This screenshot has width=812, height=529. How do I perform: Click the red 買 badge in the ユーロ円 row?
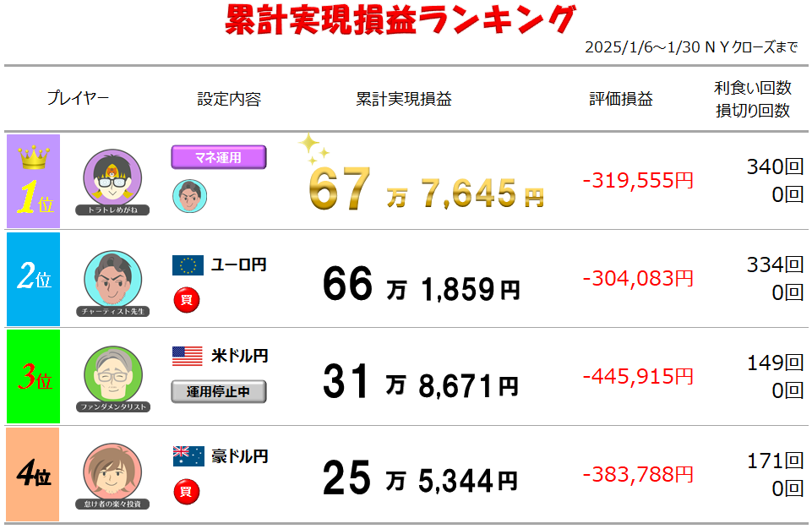click(186, 299)
